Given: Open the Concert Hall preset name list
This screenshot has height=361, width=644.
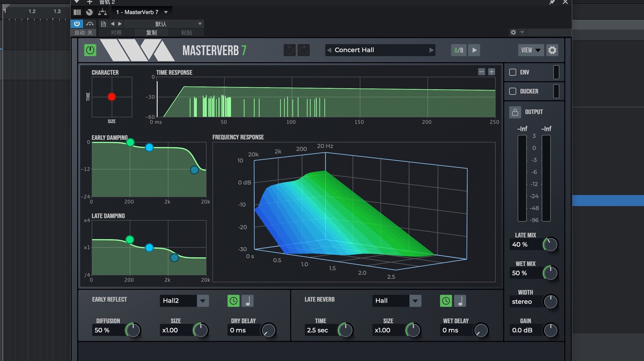Looking at the screenshot, I should (x=380, y=50).
